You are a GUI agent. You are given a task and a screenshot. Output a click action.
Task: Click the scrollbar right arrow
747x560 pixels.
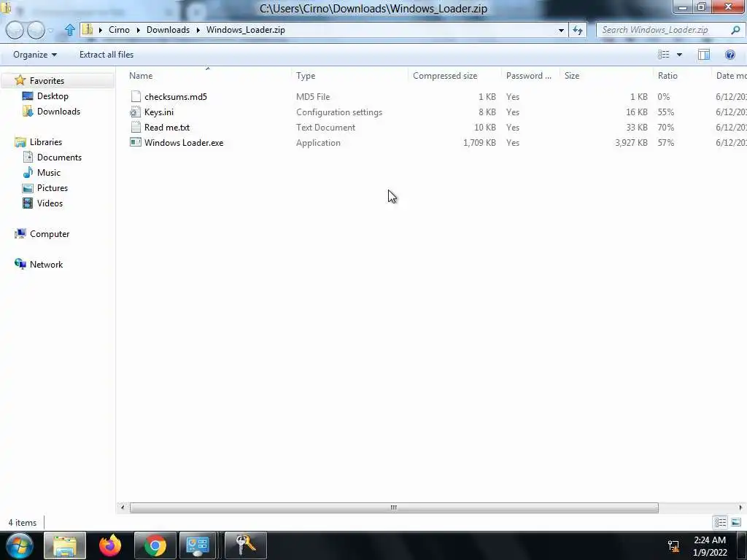(741, 507)
